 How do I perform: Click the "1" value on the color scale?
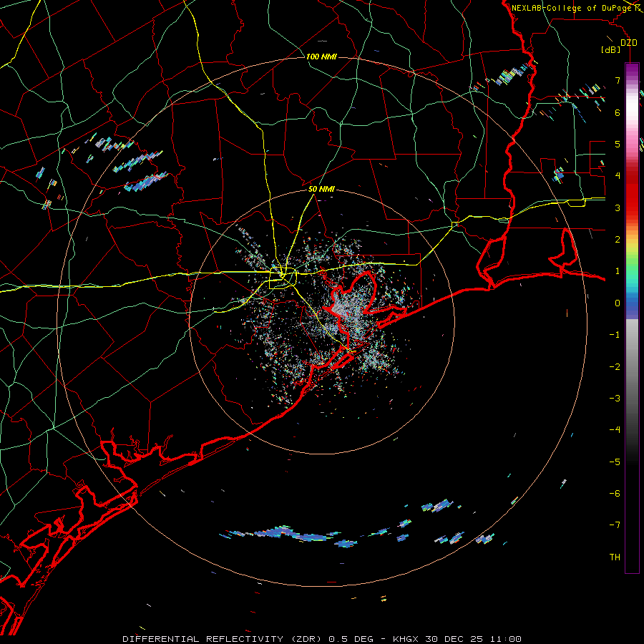618,271
